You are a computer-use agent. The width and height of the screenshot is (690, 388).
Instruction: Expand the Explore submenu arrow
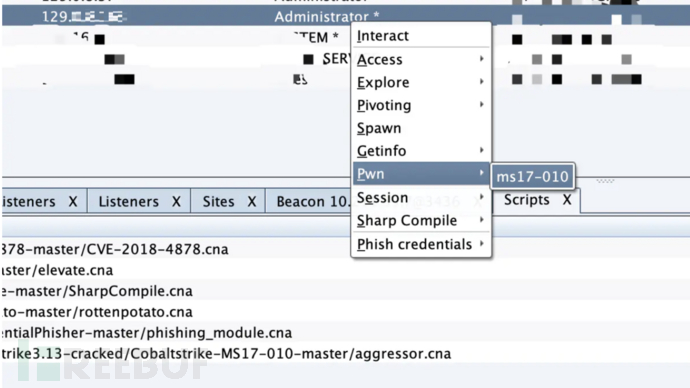pyautogui.click(x=482, y=81)
